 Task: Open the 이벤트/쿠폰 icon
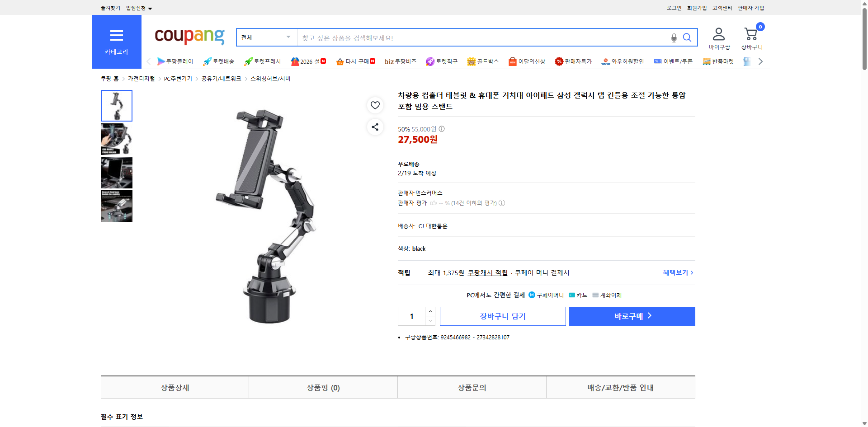click(658, 61)
